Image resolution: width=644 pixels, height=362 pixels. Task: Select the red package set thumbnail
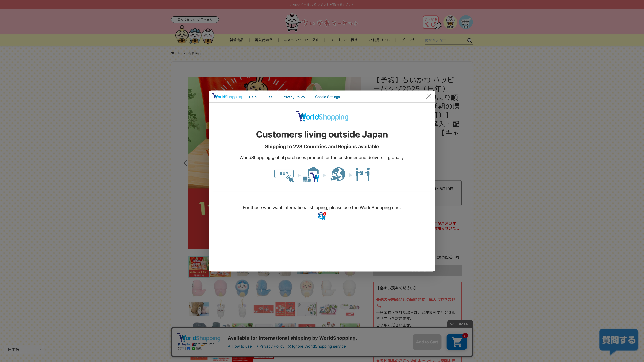tap(263, 309)
